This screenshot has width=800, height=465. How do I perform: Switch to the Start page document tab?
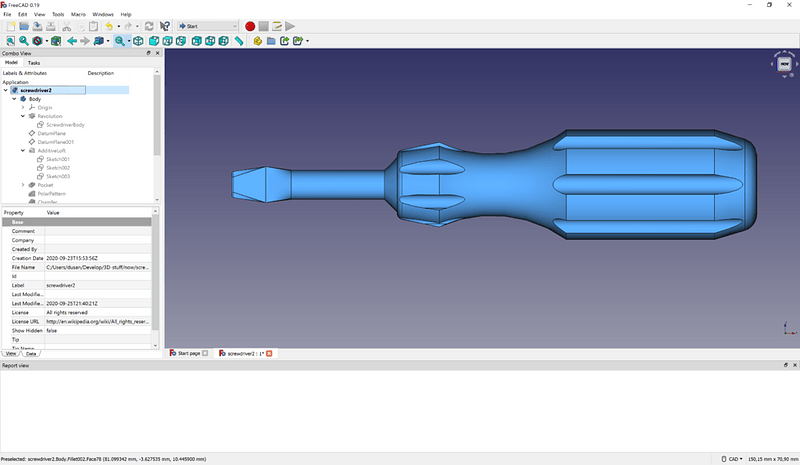click(188, 353)
